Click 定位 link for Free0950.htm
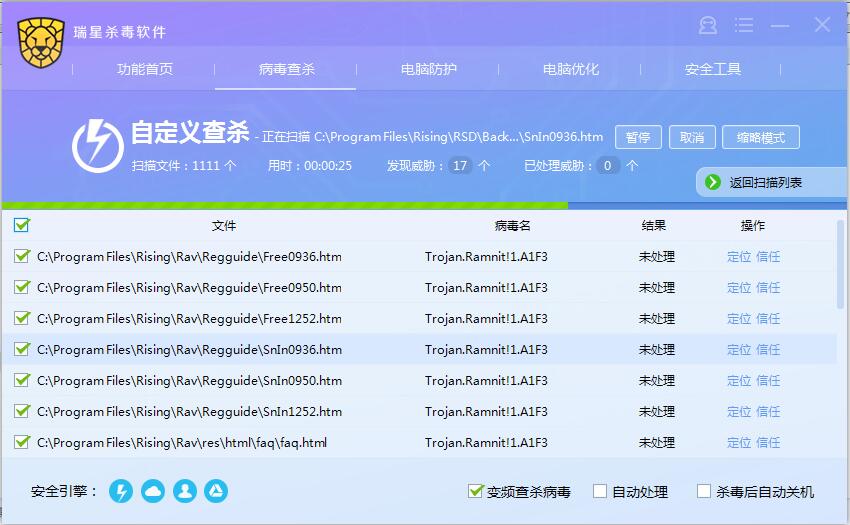850x525 pixels. click(x=739, y=287)
